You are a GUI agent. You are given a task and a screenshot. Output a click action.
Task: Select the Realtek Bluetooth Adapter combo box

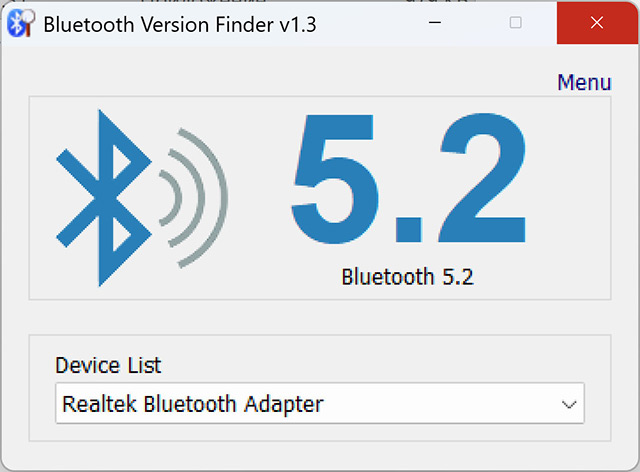point(320,403)
